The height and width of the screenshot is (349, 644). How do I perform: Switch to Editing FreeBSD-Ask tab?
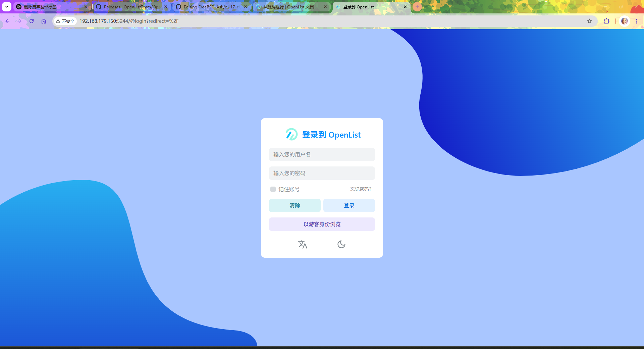click(x=212, y=7)
